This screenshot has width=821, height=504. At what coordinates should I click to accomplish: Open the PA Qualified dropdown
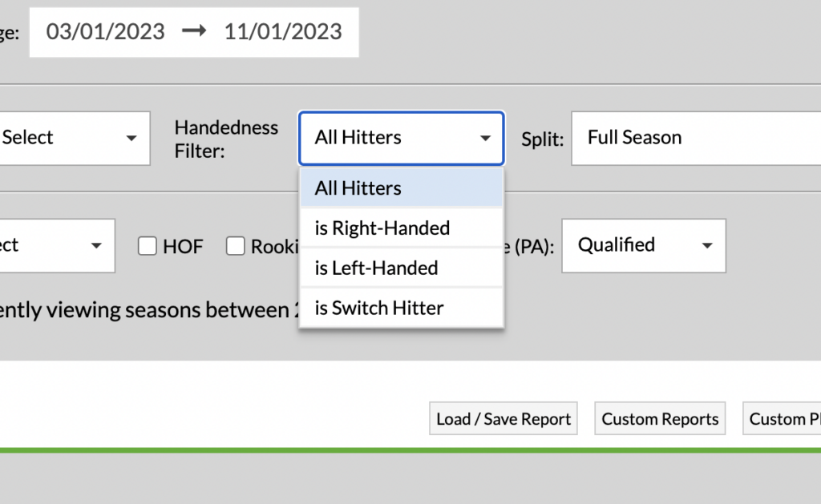[x=644, y=246]
